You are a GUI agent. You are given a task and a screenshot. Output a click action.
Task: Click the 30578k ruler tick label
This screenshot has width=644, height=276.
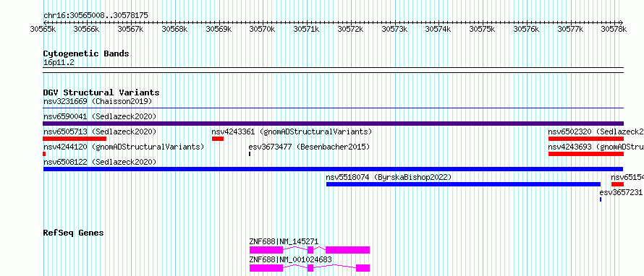[614, 29]
